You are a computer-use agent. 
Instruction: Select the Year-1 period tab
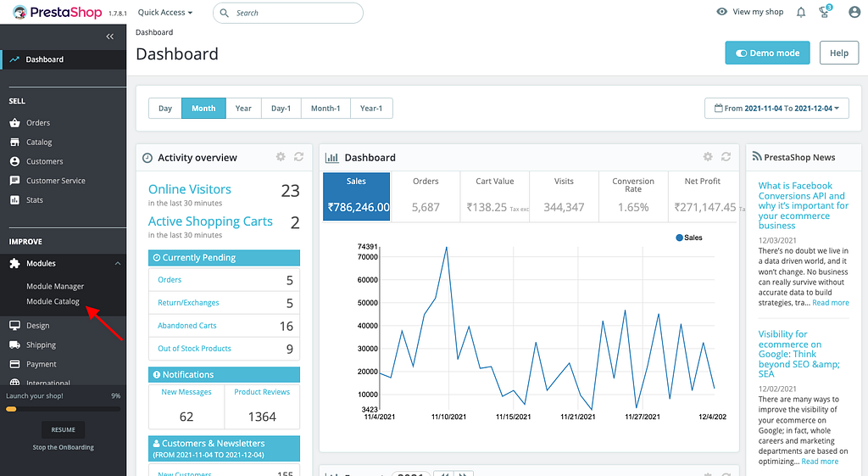[x=371, y=108]
